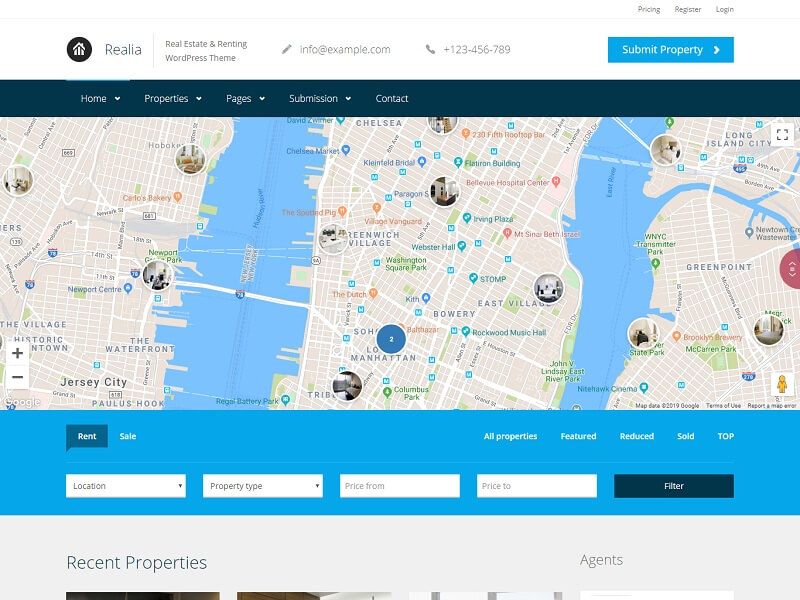Click the Flatiron Building map pin
The image size is (800, 600).
tap(458, 162)
